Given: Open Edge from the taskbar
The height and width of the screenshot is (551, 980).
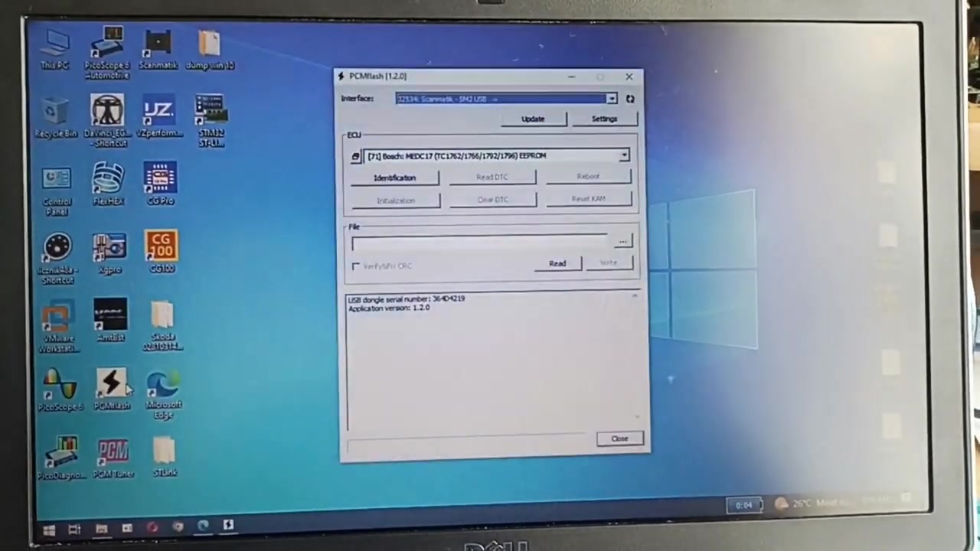Looking at the screenshot, I should [203, 527].
